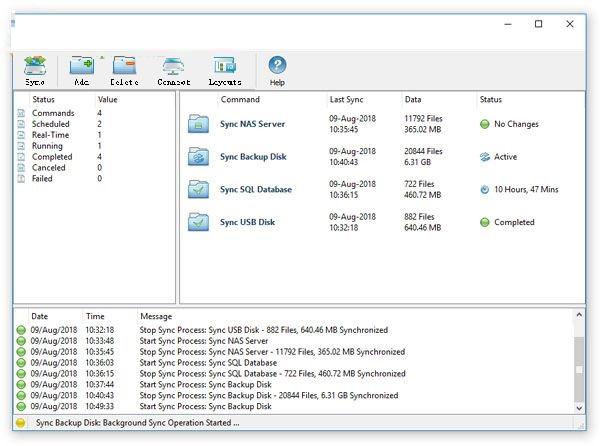This screenshot has width=600, height=446.
Task: Select the Failed row in status panel
Action: click(42, 179)
